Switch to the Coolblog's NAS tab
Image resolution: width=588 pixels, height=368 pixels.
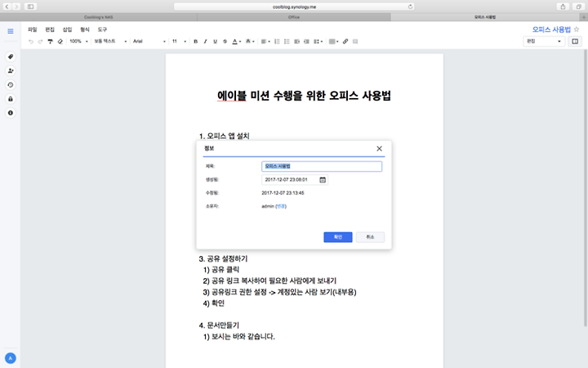click(98, 17)
